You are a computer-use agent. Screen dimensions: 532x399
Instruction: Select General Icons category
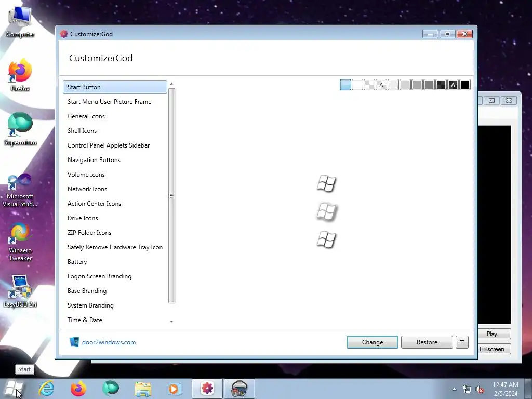115,116
